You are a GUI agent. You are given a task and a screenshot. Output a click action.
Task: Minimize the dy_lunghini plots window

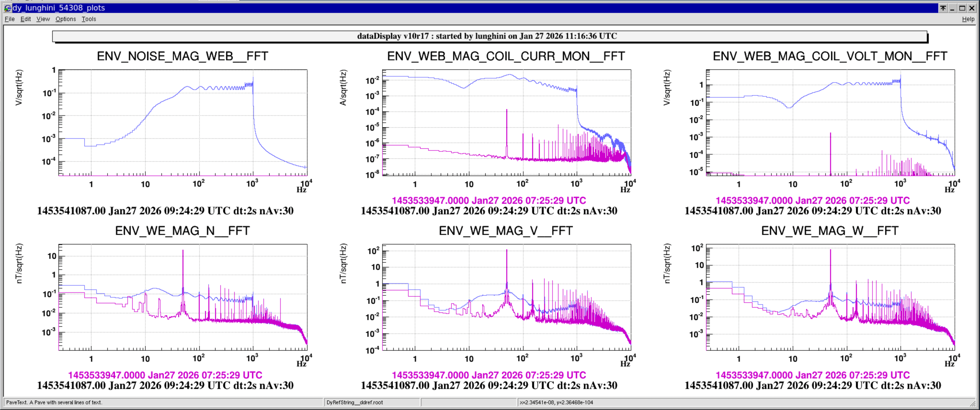(x=952, y=8)
